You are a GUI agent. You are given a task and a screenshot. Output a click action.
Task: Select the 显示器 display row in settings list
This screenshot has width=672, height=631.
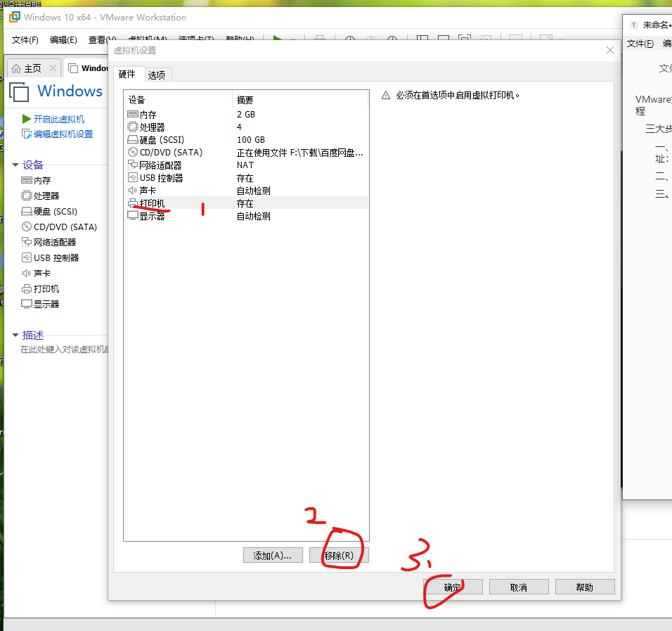[246, 216]
